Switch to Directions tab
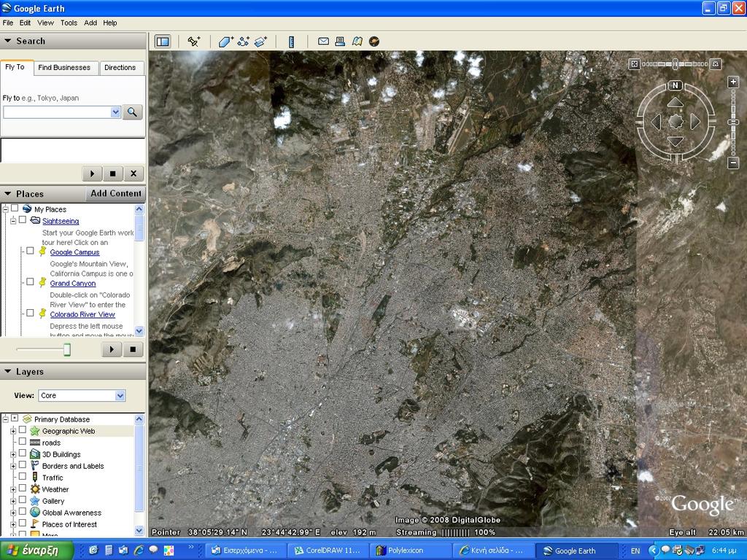Viewport: 747px width, 560px height. pos(120,68)
